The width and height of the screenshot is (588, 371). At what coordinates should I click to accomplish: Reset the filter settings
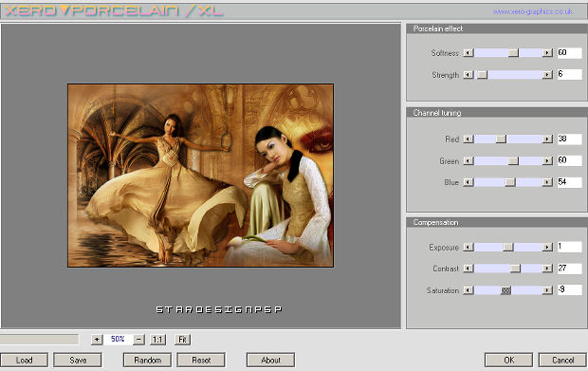[201, 361]
